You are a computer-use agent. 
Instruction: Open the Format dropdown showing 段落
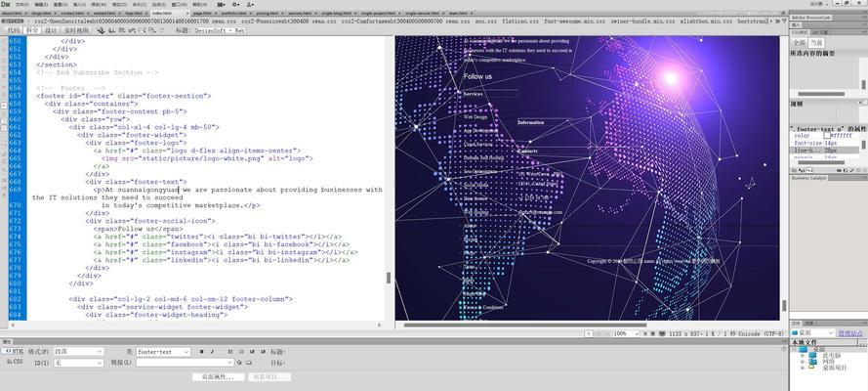point(78,352)
